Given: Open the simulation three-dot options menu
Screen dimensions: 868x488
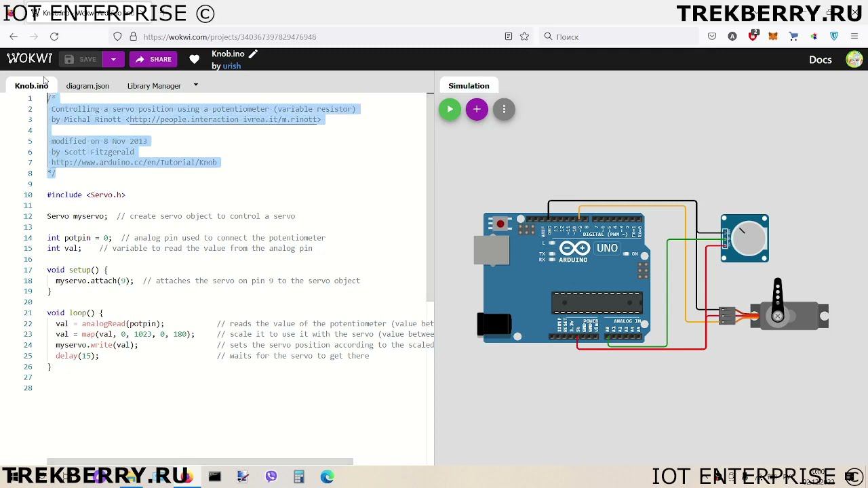Looking at the screenshot, I should tap(504, 109).
